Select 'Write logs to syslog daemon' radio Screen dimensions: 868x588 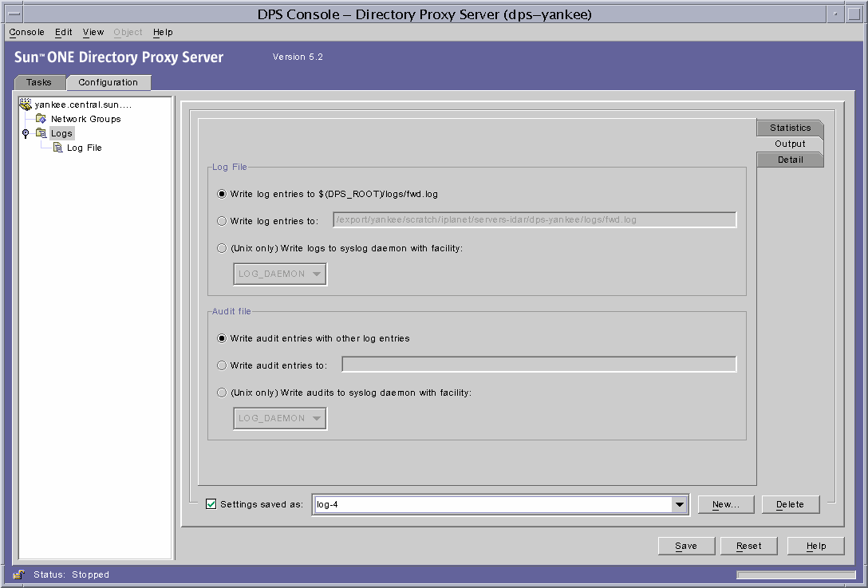(x=222, y=248)
